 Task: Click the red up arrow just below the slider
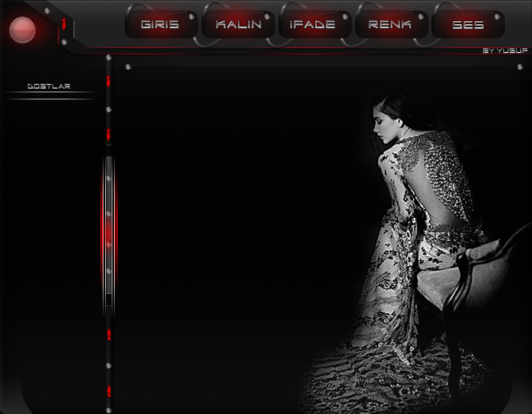109,335
